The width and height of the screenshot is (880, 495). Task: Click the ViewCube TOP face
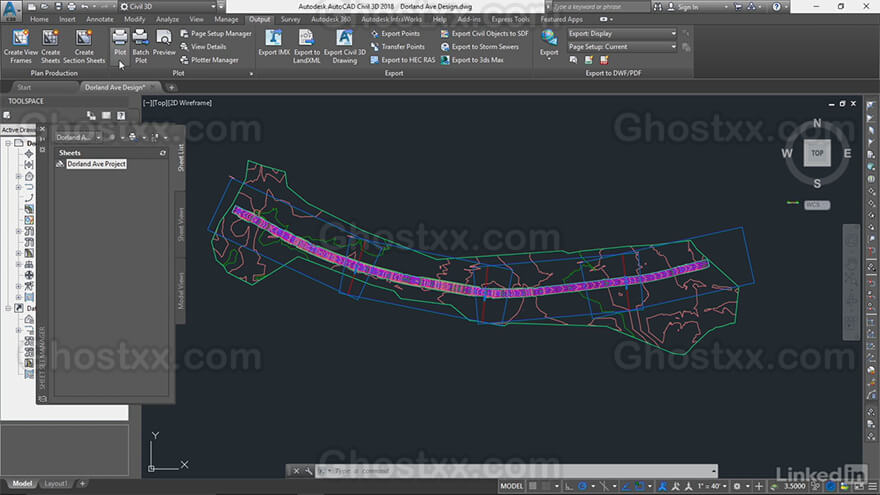tap(817, 153)
